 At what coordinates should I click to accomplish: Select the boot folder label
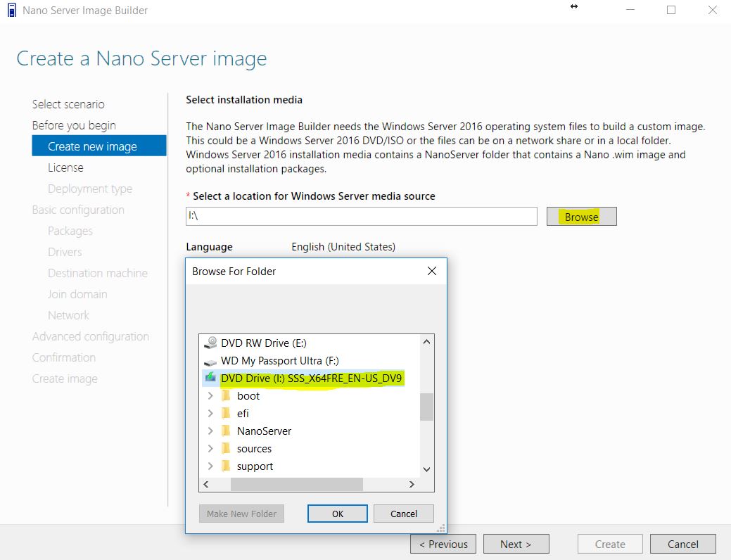click(248, 396)
